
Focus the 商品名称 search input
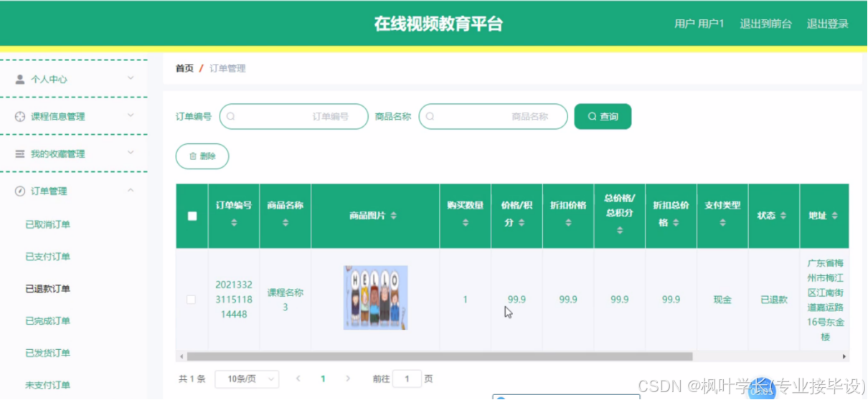(493, 116)
